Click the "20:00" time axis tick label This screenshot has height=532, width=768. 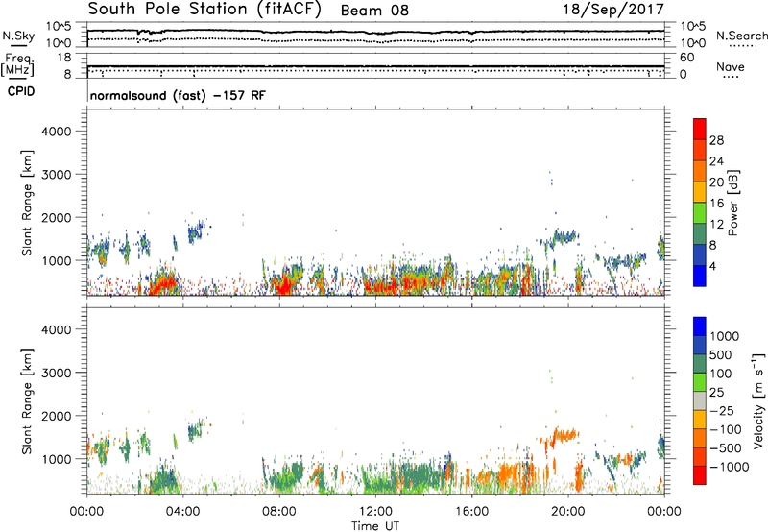567,512
